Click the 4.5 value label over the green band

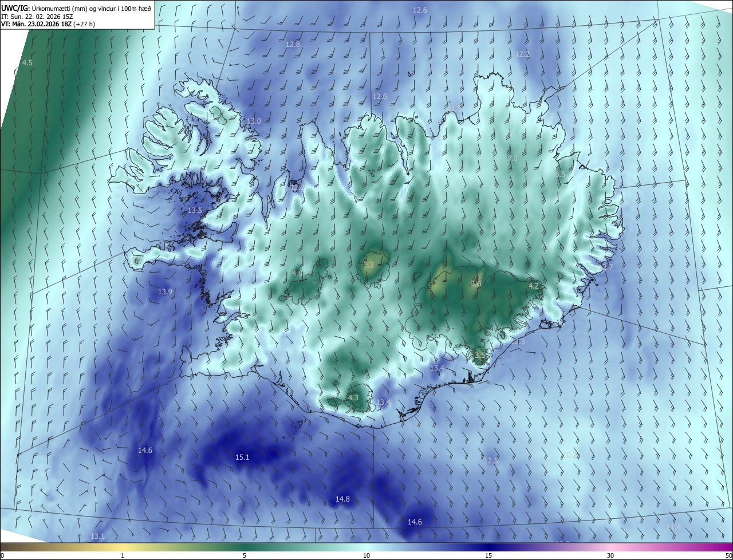[x=27, y=62]
